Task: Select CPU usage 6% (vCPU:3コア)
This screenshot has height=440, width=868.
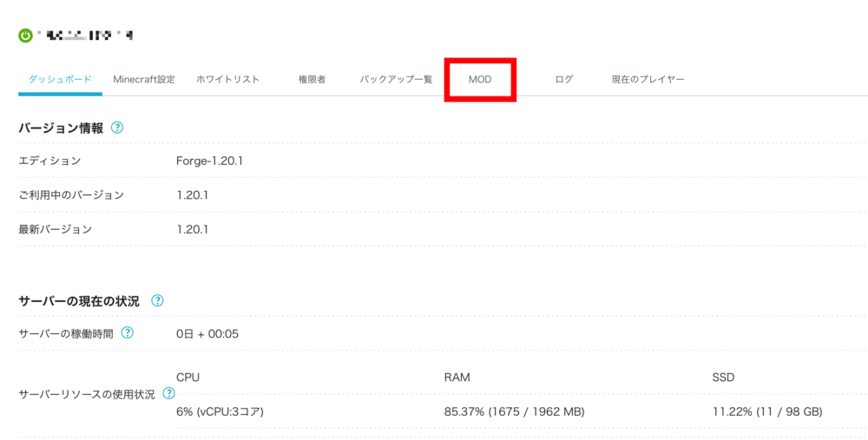Action: pos(220,411)
